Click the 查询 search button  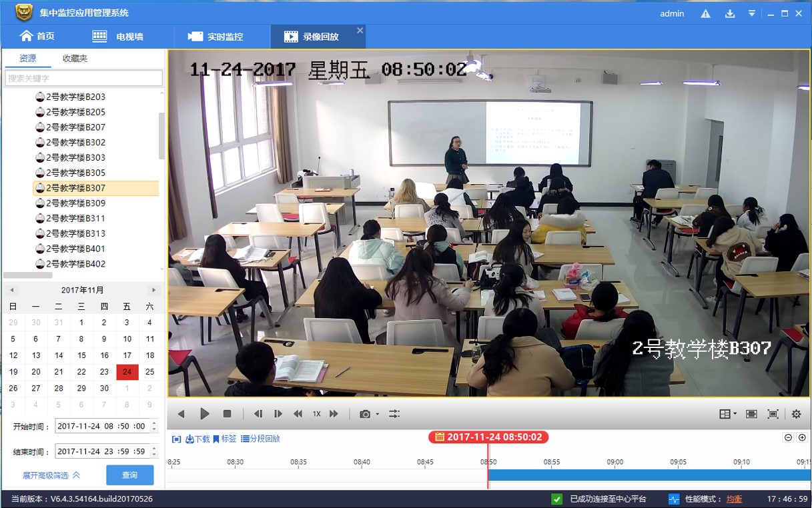[129, 475]
